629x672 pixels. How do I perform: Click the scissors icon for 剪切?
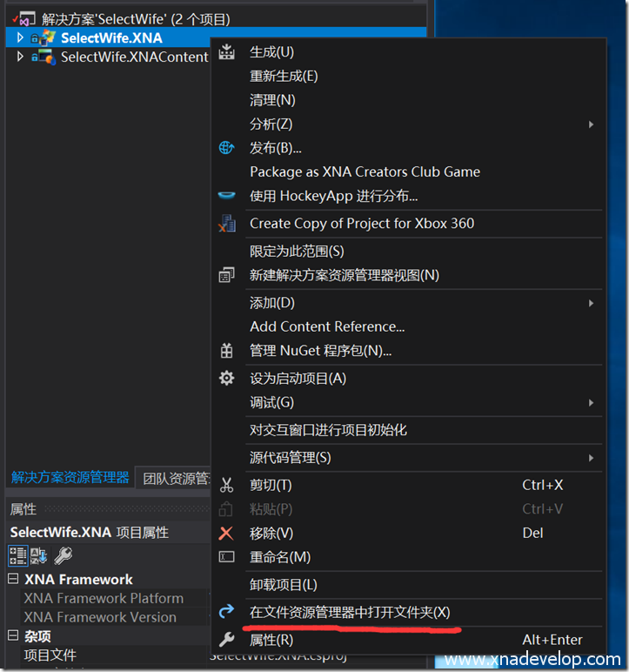pyautogui.click(x=227, y=485)
